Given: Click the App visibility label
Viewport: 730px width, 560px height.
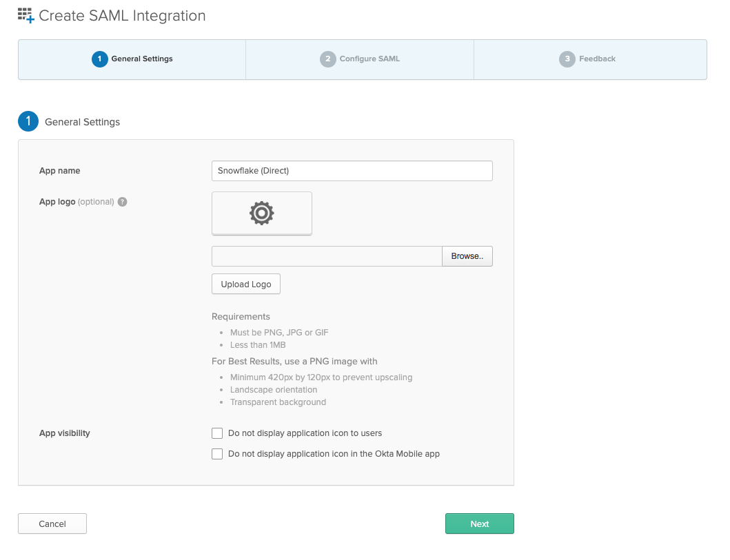Looking at the screenshot, I should click(x=65, y=433).
